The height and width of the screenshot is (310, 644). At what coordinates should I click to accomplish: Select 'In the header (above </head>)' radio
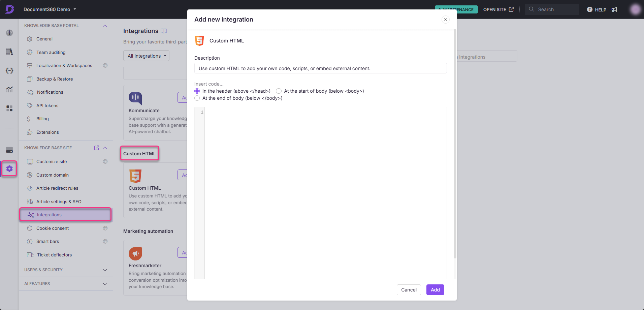pyautogui.click(x=197, y=91)
